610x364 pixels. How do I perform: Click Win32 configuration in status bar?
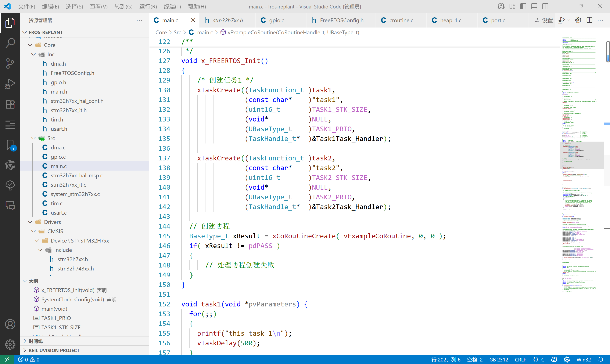coord(584,359)
